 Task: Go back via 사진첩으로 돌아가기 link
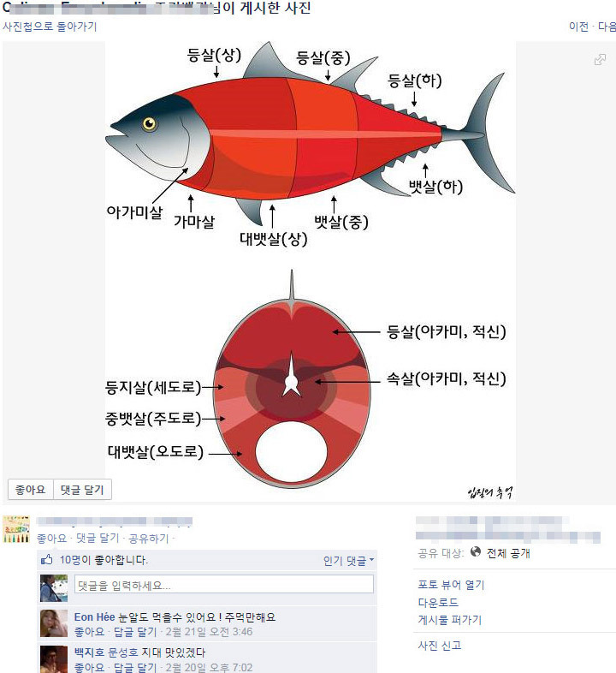click(x=50, y=27)
